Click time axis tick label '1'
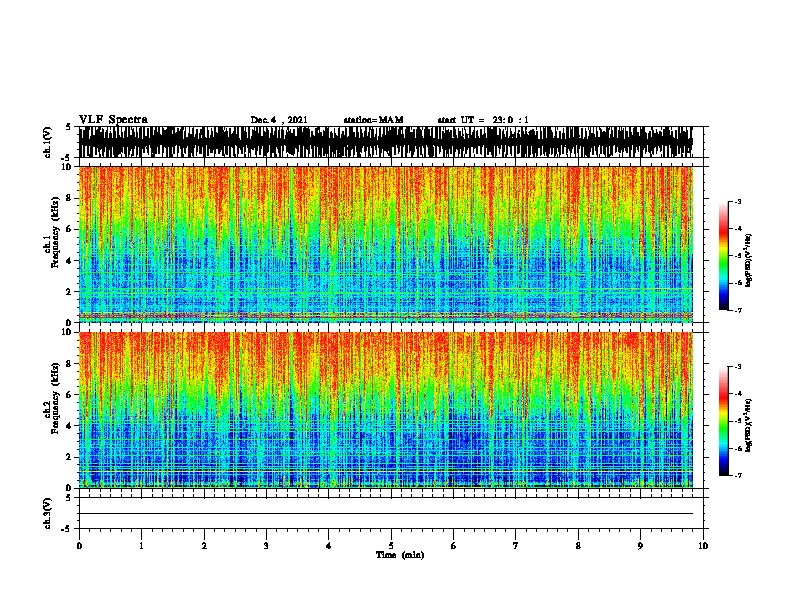Image resolution: width=792 pixels, height=612 pixels. tap(141, 546)
